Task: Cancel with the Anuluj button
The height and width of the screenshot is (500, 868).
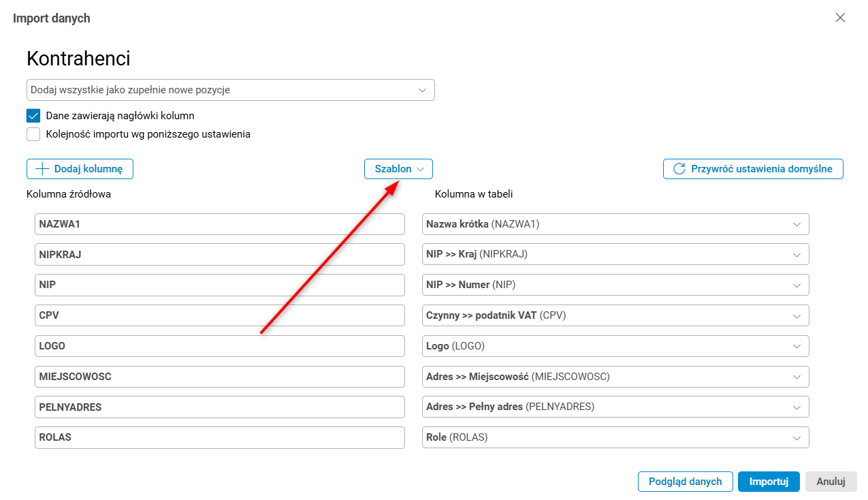Action: (x=831, y=482)
